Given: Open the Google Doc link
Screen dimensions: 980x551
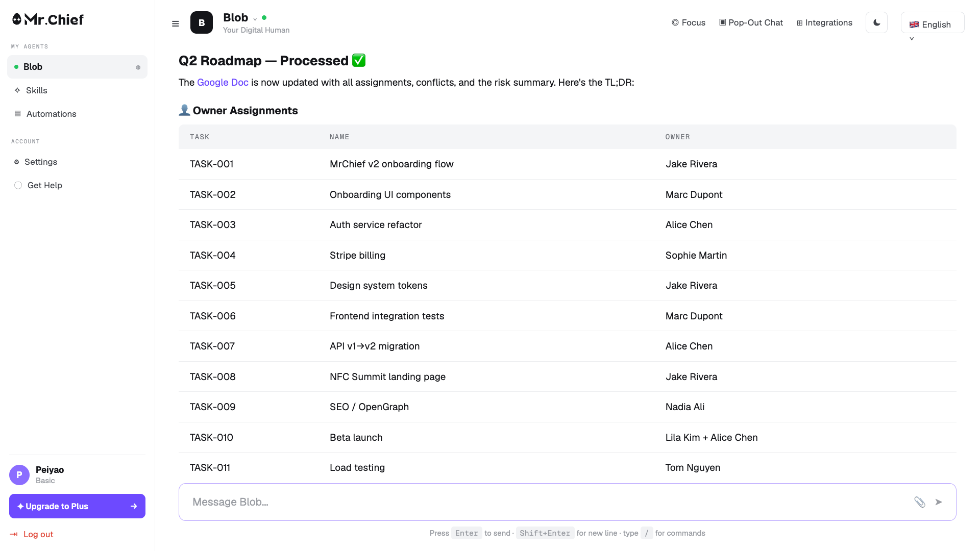Looking at the screenshot, I should pyautogui.click(x=223, y=82).
